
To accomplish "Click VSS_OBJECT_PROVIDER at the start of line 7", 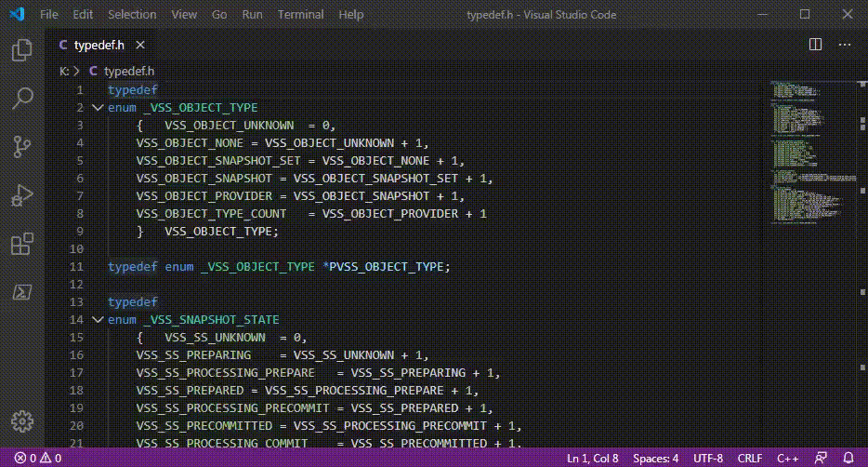I will [204, 196].
